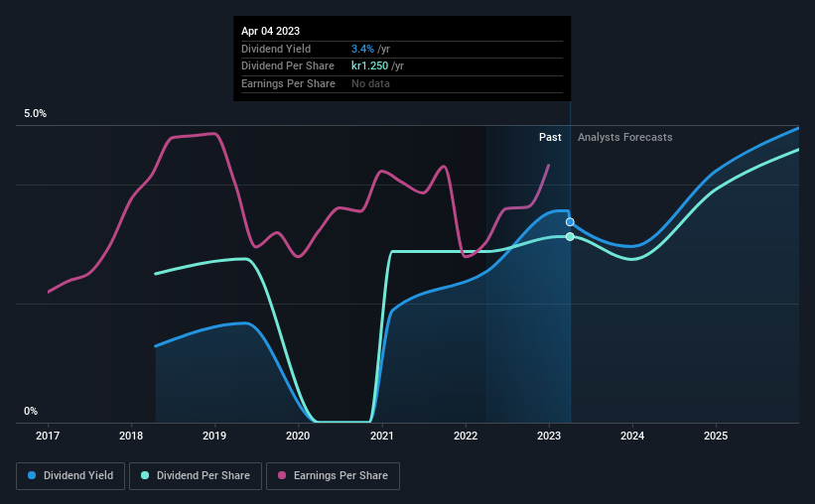Click the pink Earnings Per Share legend dot
Image resolution: width=815 pixels, height=504 pixels.
(x=282, y=475)
